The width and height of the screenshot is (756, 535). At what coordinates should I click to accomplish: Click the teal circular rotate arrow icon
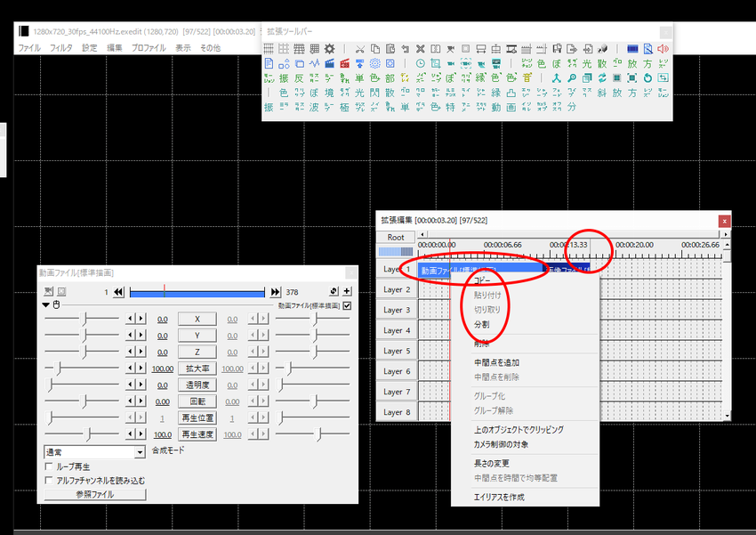click(647, 77)
